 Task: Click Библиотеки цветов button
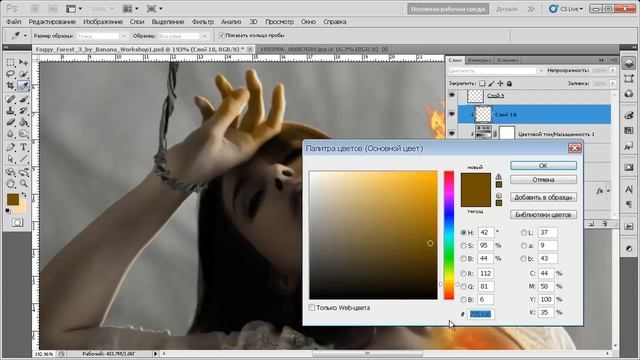[x=543, y=215]
